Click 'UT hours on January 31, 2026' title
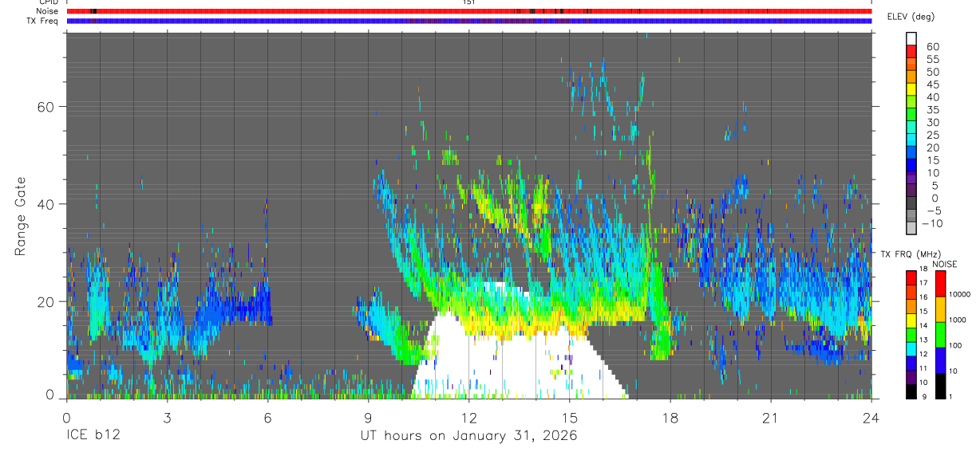Screen dimensions: 980x452 coord(468,436)
